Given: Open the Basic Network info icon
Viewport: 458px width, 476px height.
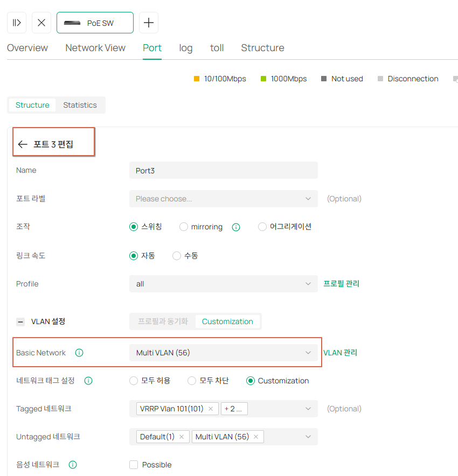Looking at the screenshot, I should pos(79,353).
